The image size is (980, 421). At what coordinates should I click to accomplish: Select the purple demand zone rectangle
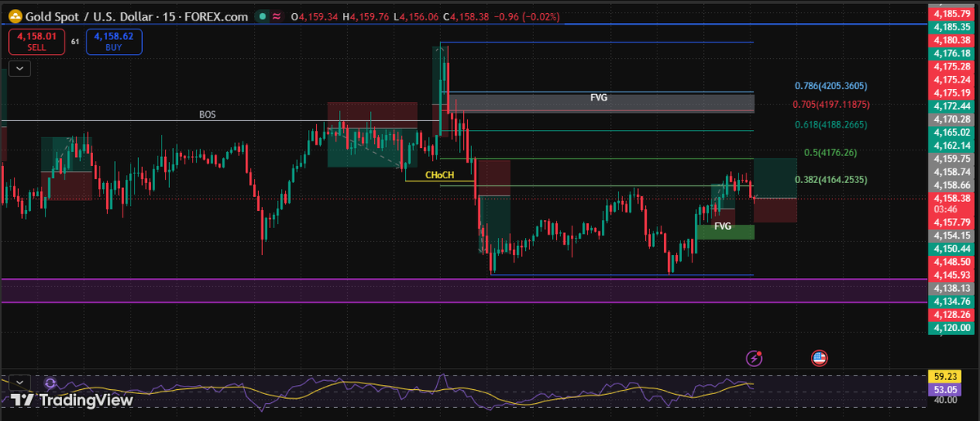[x=464, y=291]
